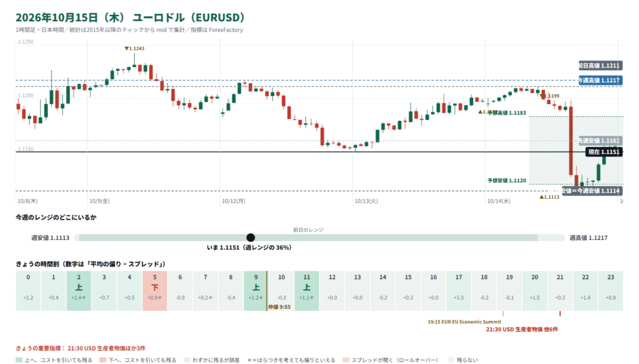This screenshot has height=364, width=639.
Task: Click the 前日高値 1.1211 chart label
Action: point(600,65)
